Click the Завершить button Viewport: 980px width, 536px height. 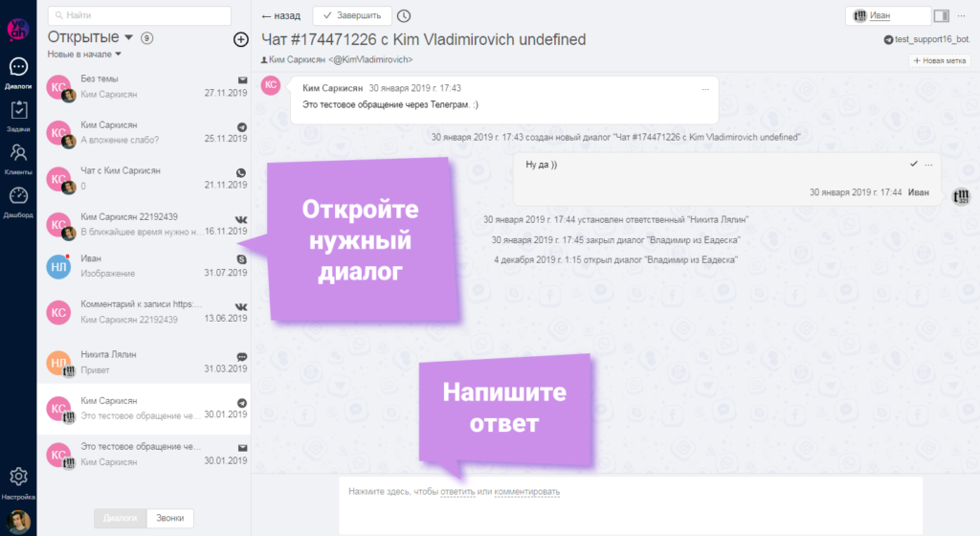[x=352, y=15]
